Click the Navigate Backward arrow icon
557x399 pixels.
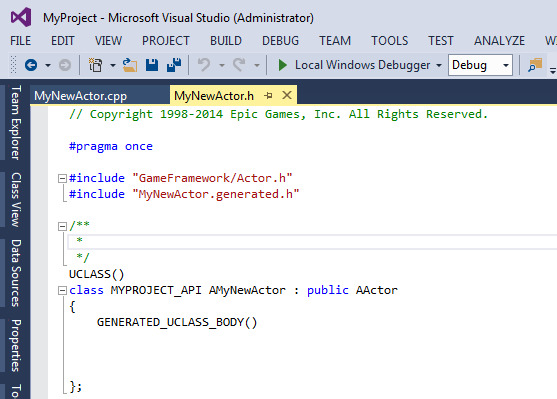(x=31, y=65)
